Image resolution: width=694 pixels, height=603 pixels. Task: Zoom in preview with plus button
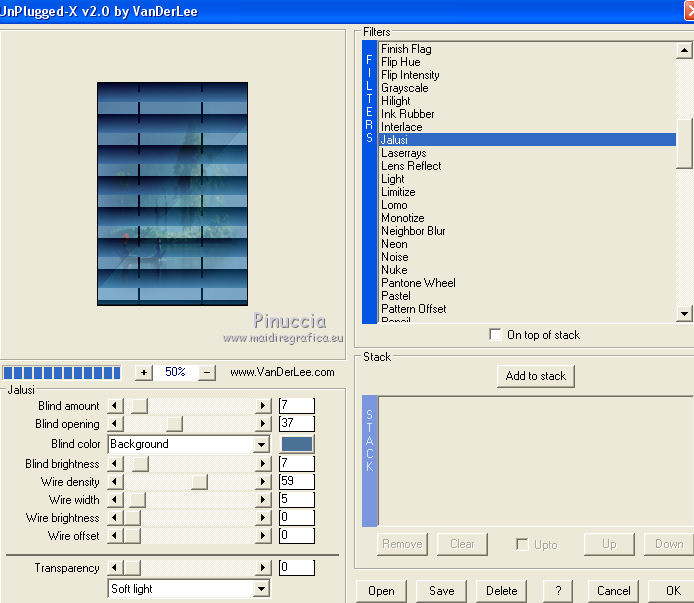tap(144, 373)
